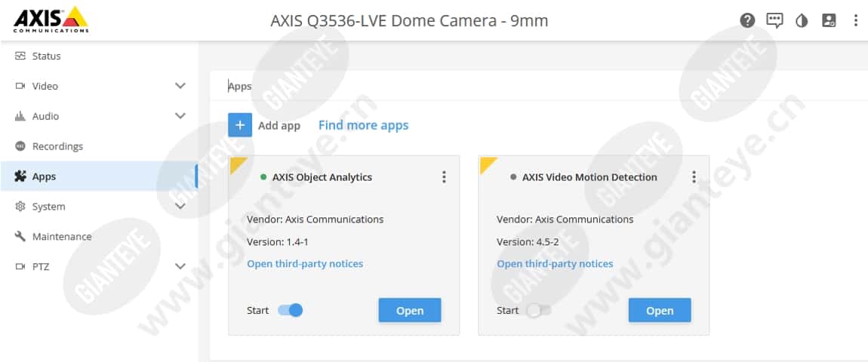Go to the Status page

pos(46,56)
